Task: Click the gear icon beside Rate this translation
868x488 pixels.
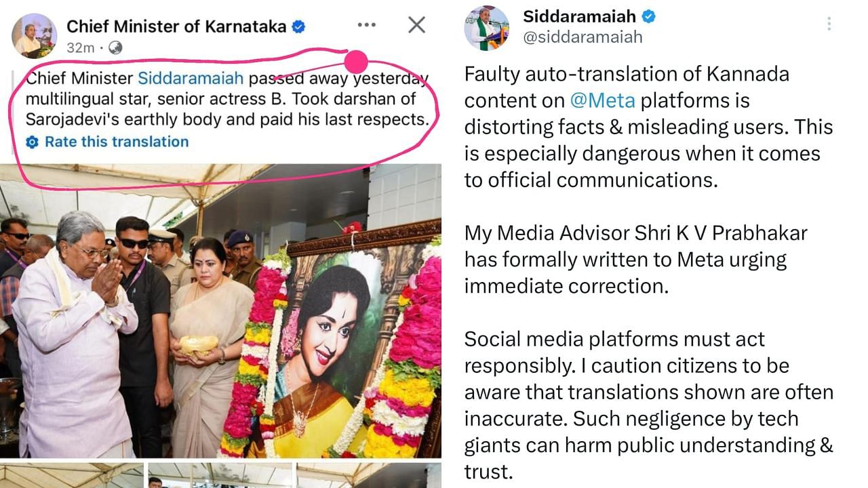Action: [x=32, y=142]
